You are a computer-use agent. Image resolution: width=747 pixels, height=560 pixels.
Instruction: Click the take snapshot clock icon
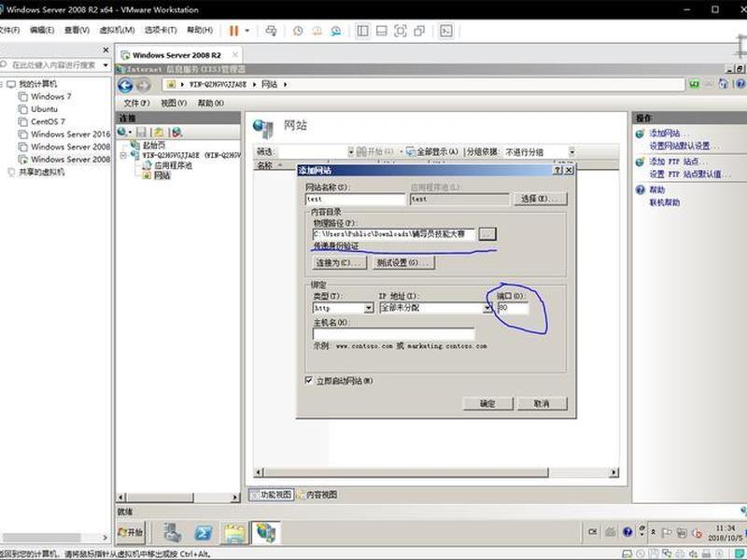298,31
